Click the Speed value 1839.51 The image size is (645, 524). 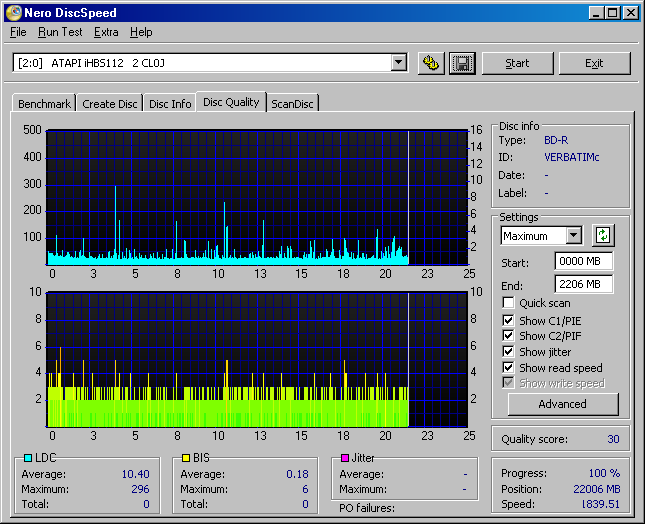[x=601, y=504]
